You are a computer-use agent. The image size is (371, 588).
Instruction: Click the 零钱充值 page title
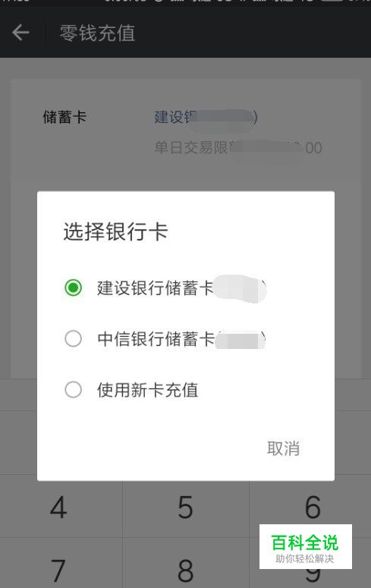tap(98, 33)
